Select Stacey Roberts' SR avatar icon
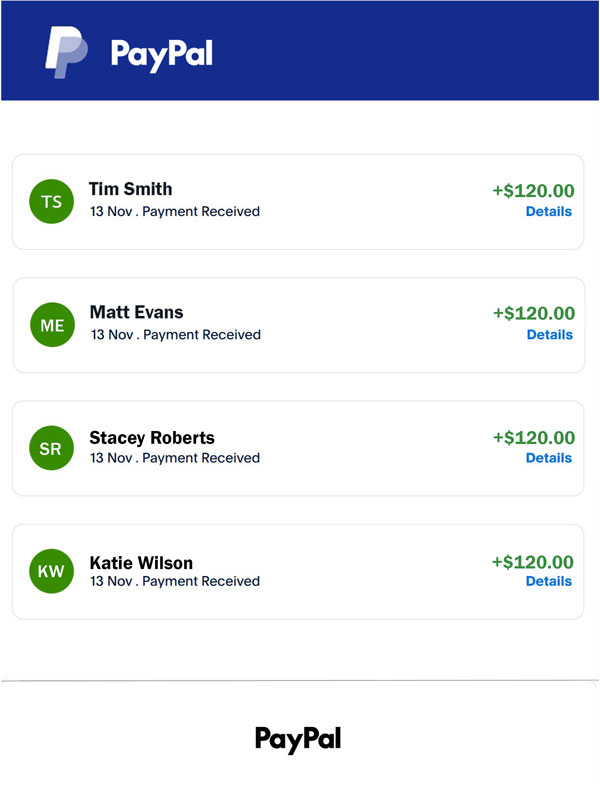This screenshot has width=600, height=800. (x=51, y=448)
